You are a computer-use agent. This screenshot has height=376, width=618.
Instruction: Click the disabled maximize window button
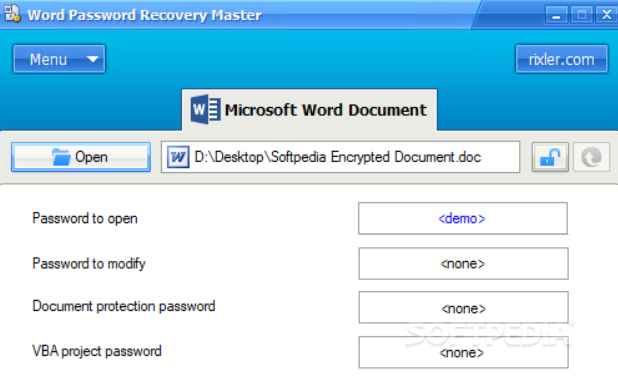pos(582,15)
